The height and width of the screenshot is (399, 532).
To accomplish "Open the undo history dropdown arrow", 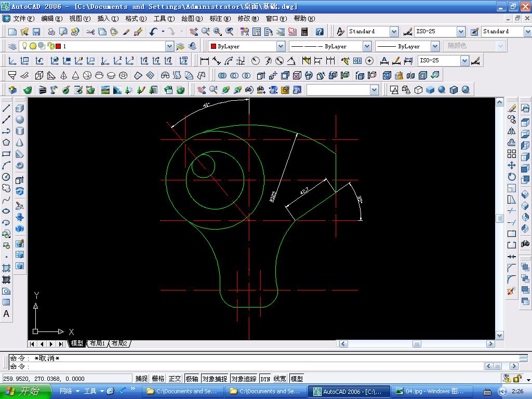I will [x=163, y=32].
